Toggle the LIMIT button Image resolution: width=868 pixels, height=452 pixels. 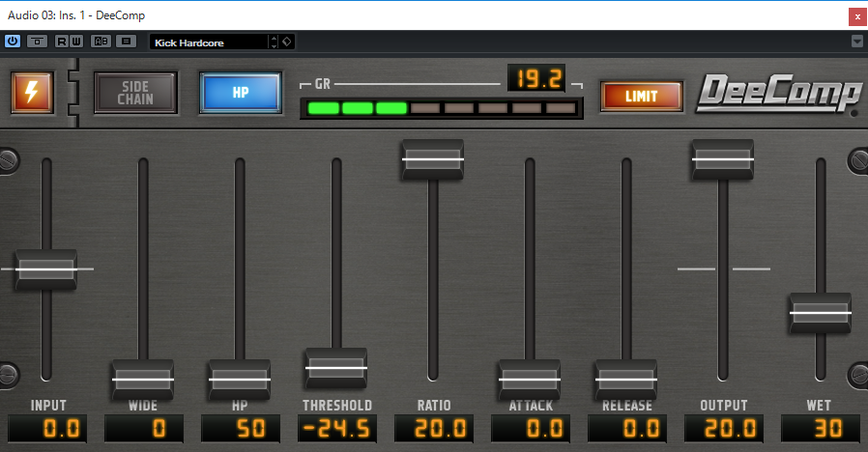(642, 97)
